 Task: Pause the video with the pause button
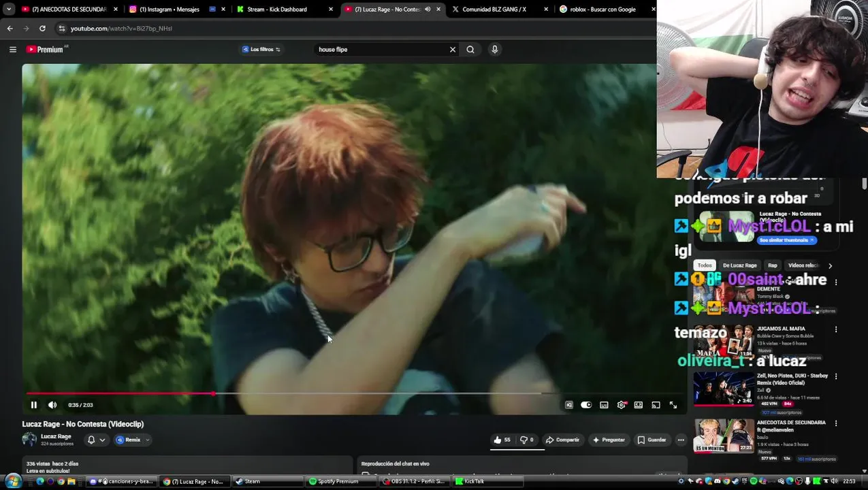click(x=33, y=405)
